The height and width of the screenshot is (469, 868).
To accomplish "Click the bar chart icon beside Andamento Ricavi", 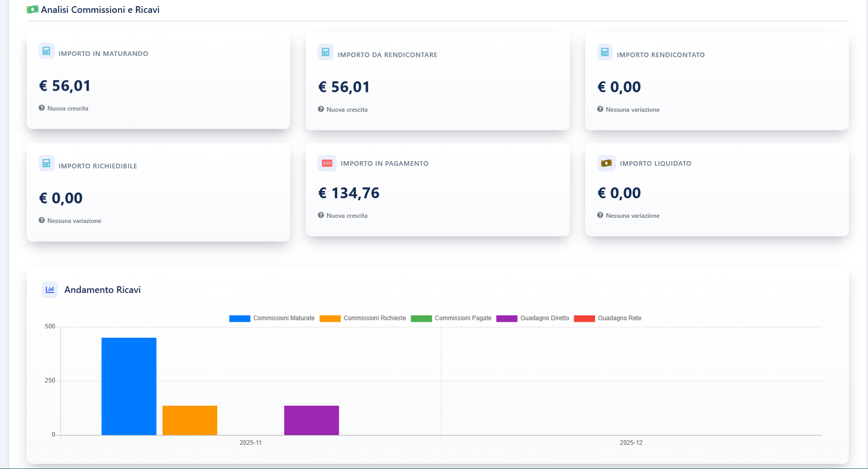I will point(50,290).
